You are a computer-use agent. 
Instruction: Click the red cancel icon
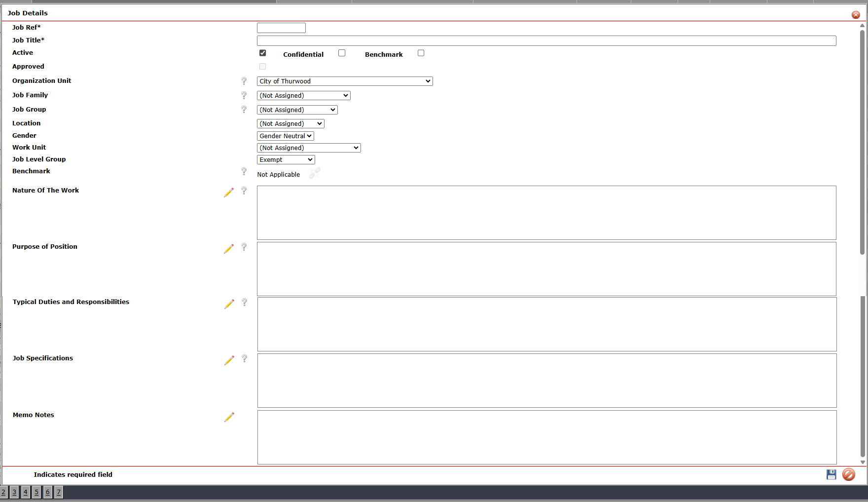[848, 474]
